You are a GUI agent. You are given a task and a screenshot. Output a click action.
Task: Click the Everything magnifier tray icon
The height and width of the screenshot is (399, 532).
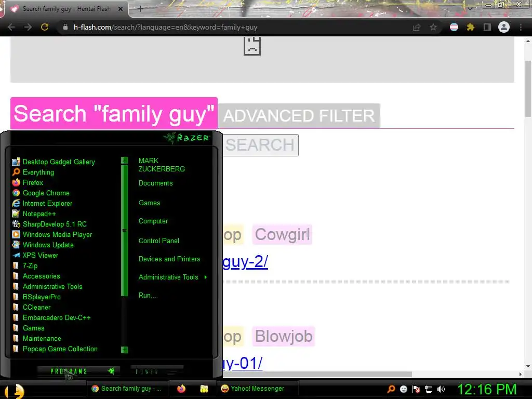(x=391, y=389)
